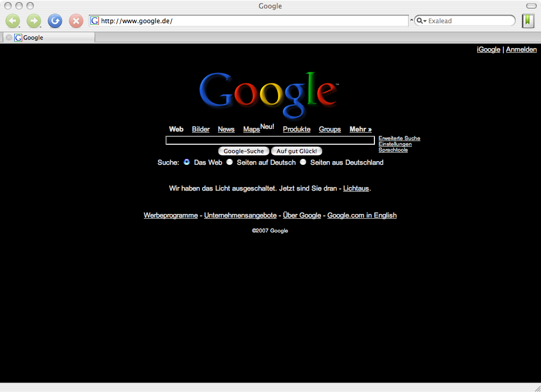Click the '©2007 Google' copyright text
The width and height of the screenshot is (541, 392).
[270, 231]
